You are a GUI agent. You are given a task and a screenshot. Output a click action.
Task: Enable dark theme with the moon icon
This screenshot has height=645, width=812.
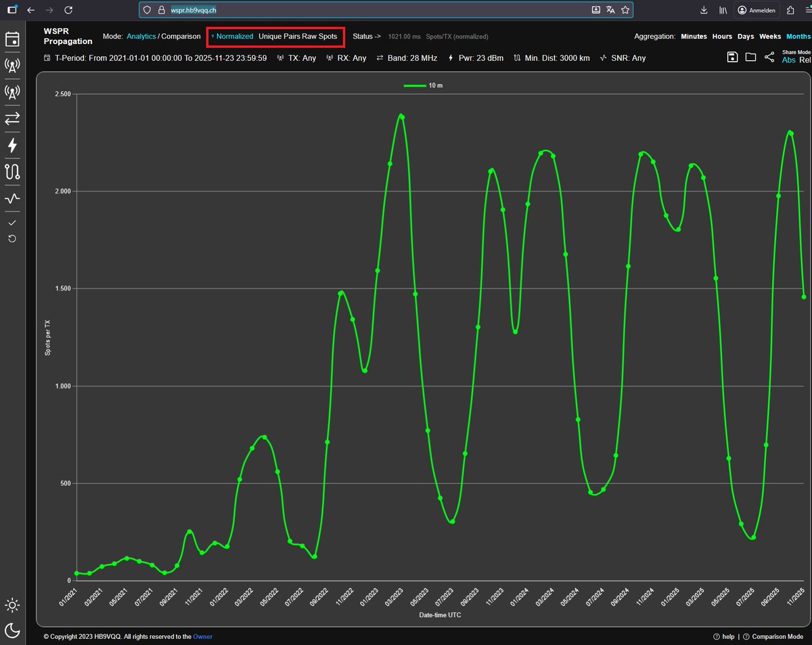(12, 631)
